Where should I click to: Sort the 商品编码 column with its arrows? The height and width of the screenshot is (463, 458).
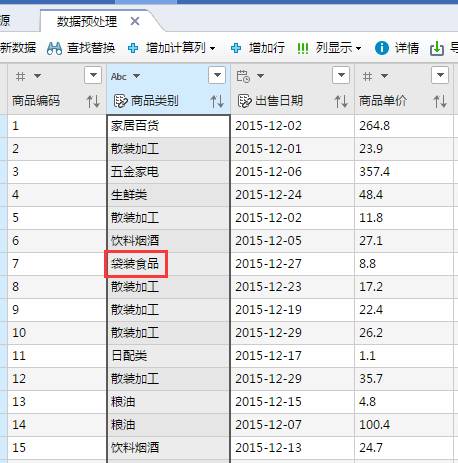93,101
